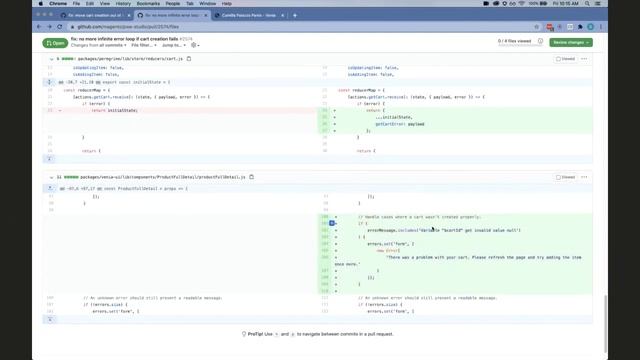Open macOS Spotlight search
Screen dimensions: 640x360
click(587, 4)
